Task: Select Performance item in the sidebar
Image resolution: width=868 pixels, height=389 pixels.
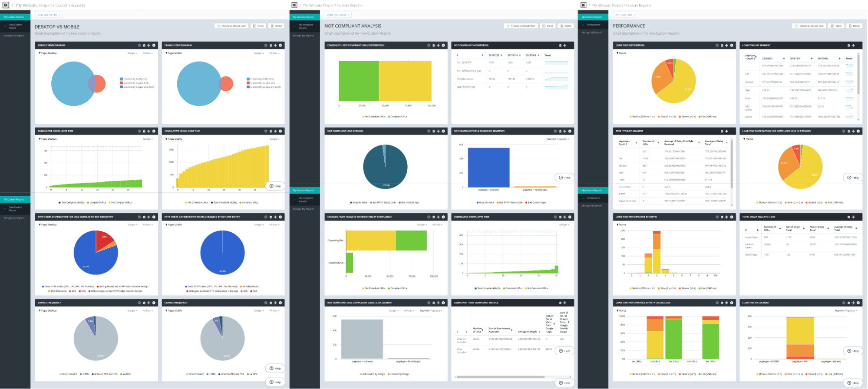Action: click(594, 25)
